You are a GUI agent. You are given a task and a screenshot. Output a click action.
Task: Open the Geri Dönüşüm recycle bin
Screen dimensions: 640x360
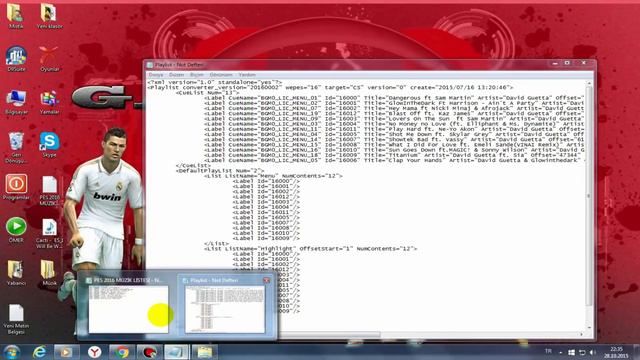pos(16,147)
